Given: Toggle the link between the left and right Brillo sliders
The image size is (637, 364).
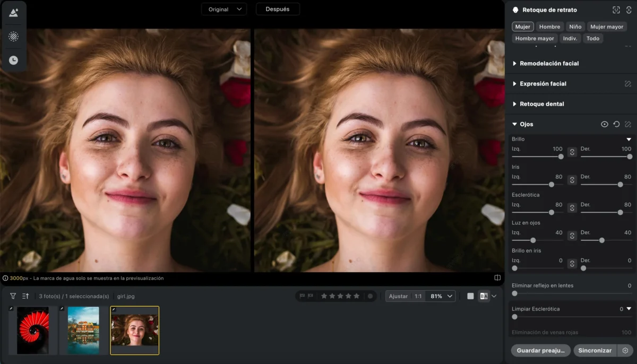Looking at the screenshot, I should click(x=572, y=152).
